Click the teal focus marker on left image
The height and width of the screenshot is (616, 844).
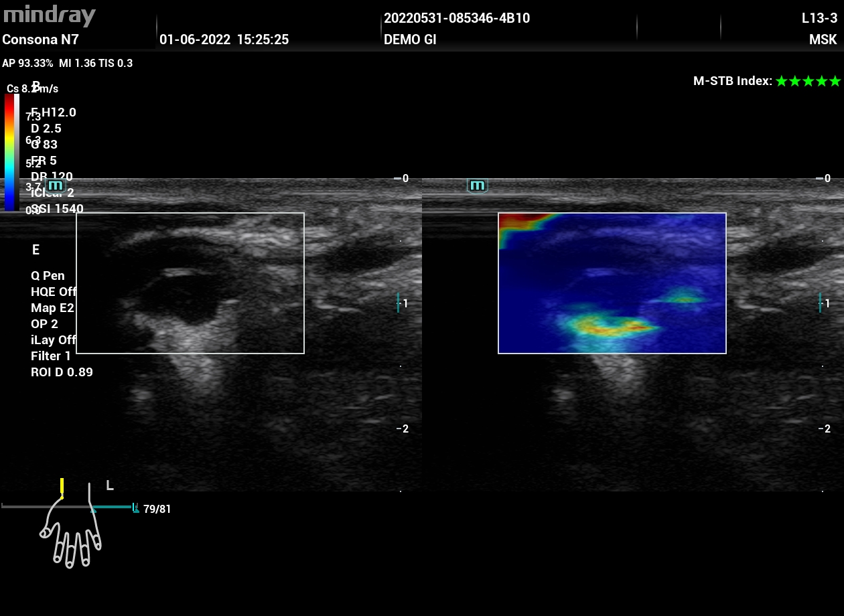pos(398,303)
